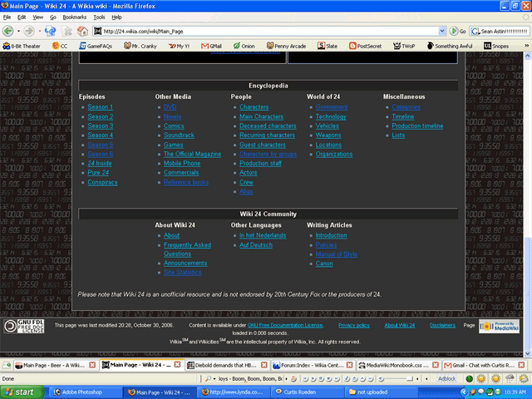Open the CC bookmark
532x399 pixels.
(x=60, y=46)
